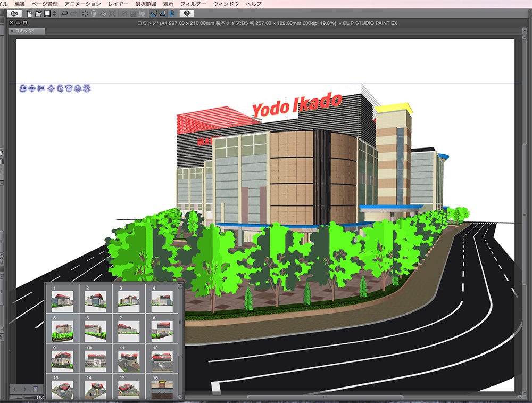Select free rotate 3D object icon

(x=60, y=88)
